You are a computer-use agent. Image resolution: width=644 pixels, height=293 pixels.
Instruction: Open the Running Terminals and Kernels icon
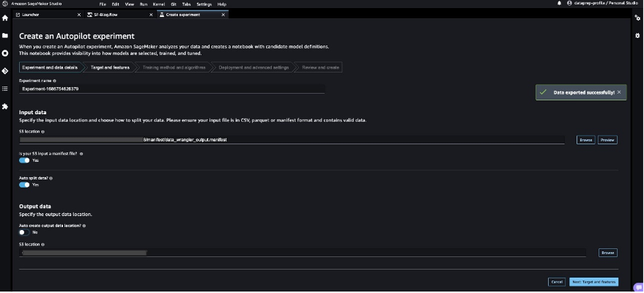(x=5, y=53)
